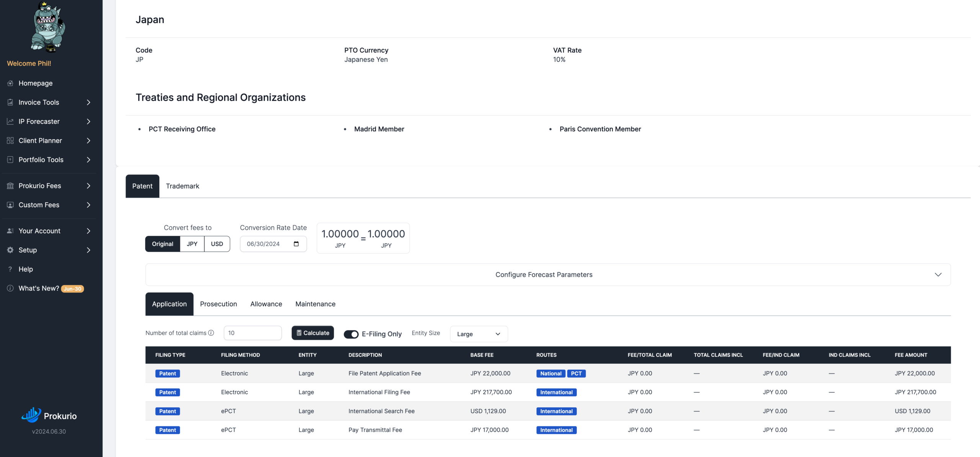The width and height of the screenshot is (980, 457).
Task: Click the Number of total claims input
Action: click(253, 333)
